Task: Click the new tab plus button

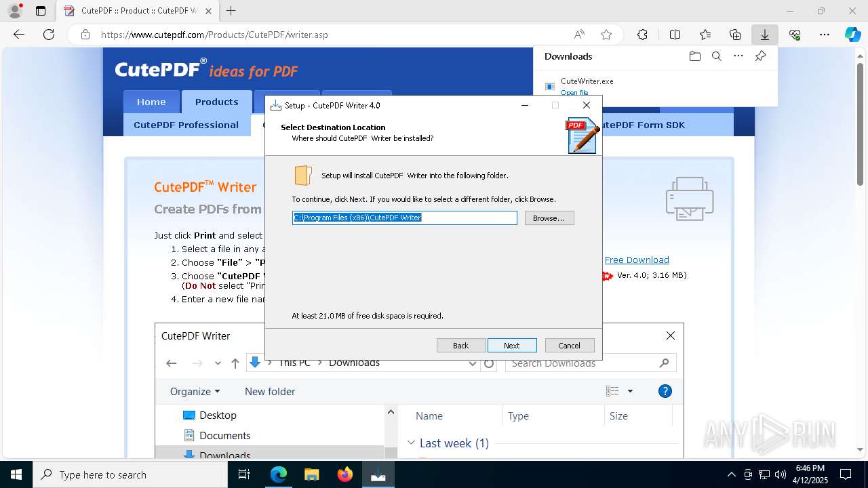Action: [x=231, y=11]
